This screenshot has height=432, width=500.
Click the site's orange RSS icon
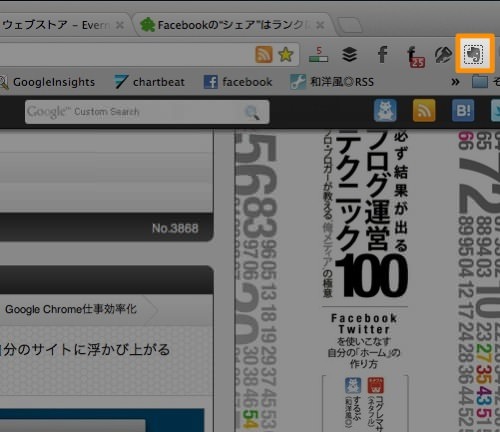[424, 110]
